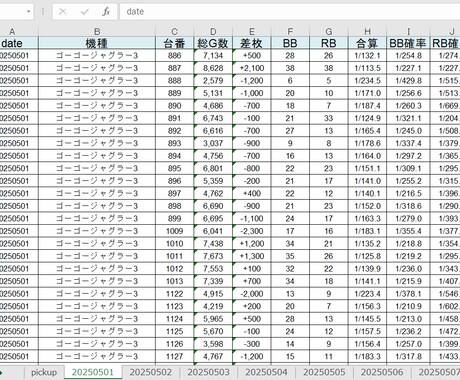Select machine number 888 cell

pos(174,81)
